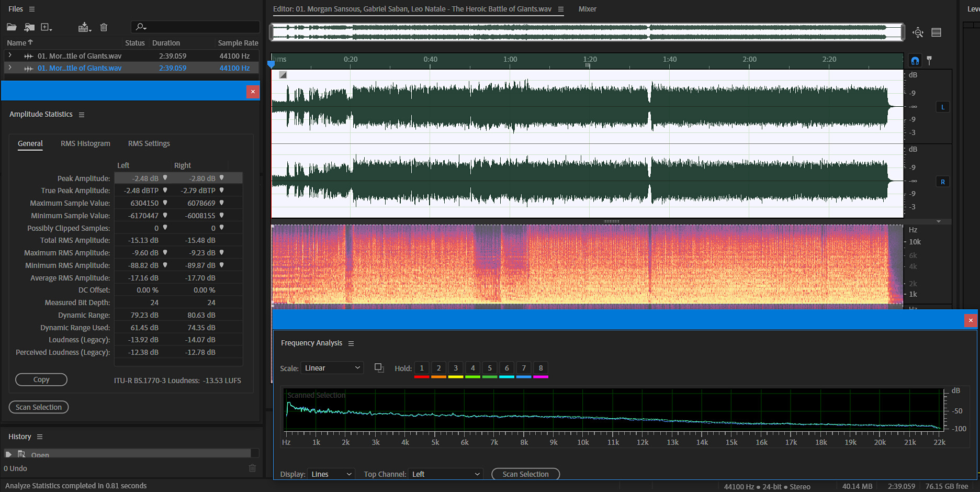Click the New File icon
Image resolution: width=980 pixels, height=492 pixels.
[46, 27]
